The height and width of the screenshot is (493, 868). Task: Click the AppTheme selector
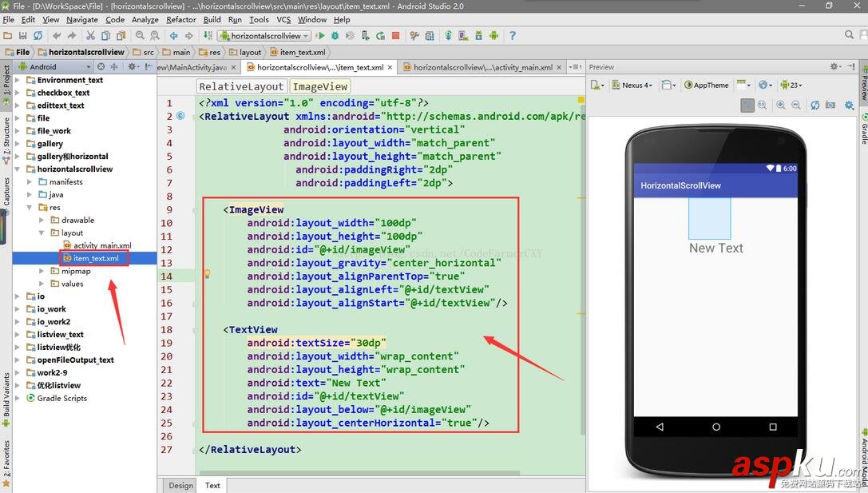tap(707, 85)
